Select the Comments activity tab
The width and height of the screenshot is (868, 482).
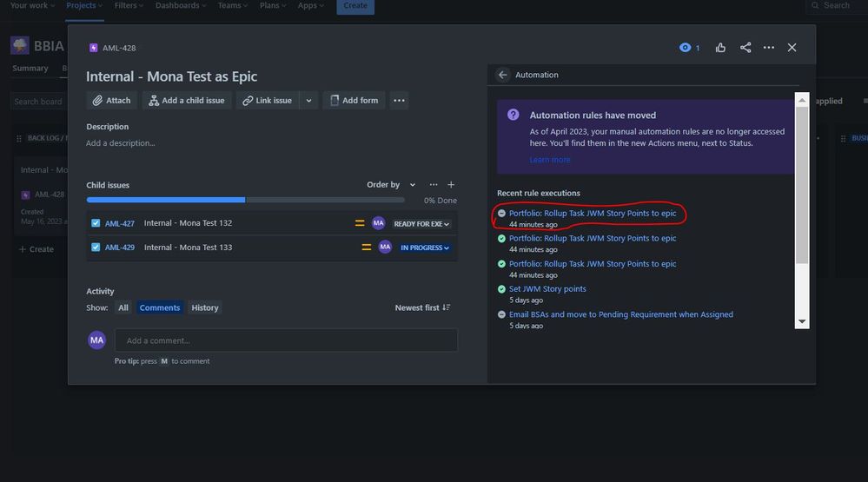[x=159, y=307]
